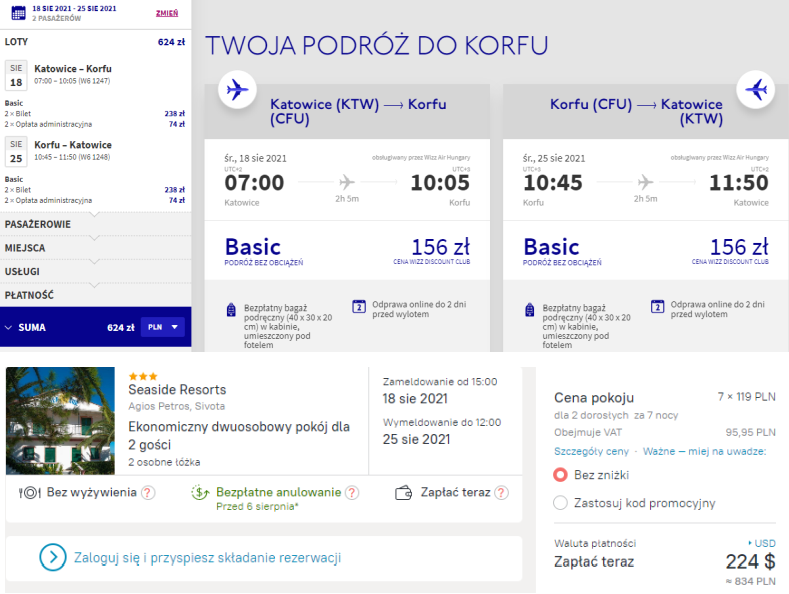
Task: Open the PLN currency dropdown
Action: (x=163, y=327)
